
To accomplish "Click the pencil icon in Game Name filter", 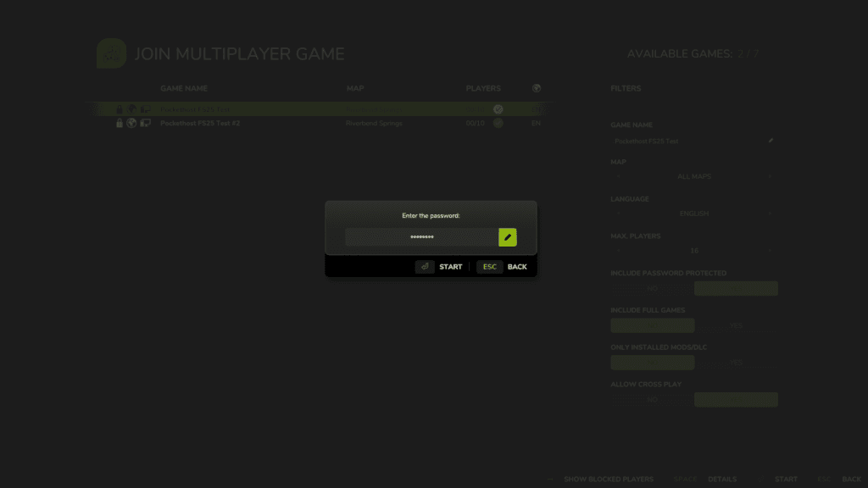I will pyautogui.click(x=770, y=141).
